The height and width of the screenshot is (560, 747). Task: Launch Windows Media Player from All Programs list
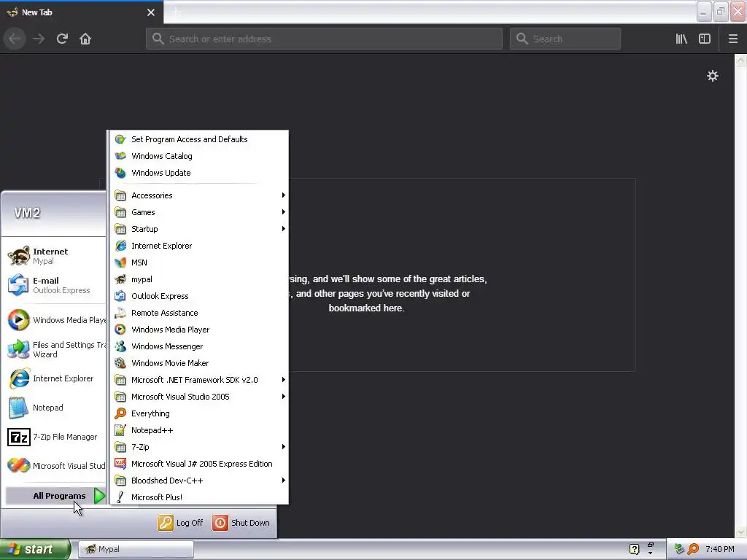(x=199, y=330)
